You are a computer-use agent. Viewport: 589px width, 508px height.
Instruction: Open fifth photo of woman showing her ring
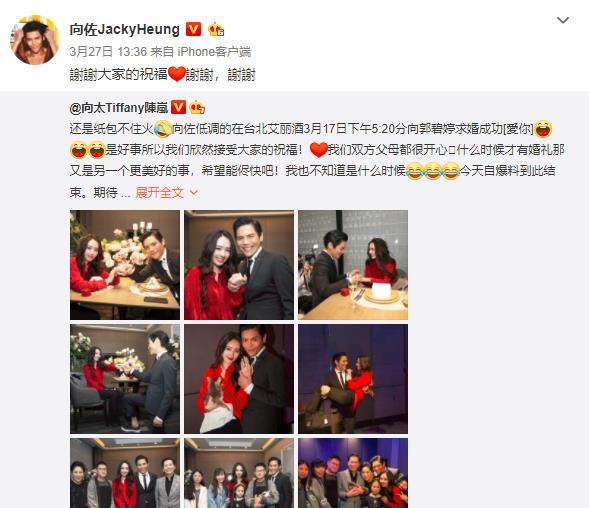point(239,379)
